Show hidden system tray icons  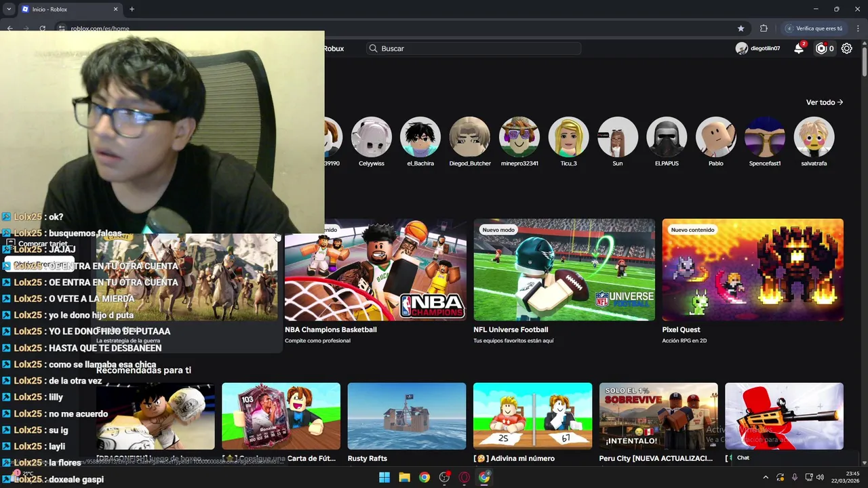pos(766,477)
